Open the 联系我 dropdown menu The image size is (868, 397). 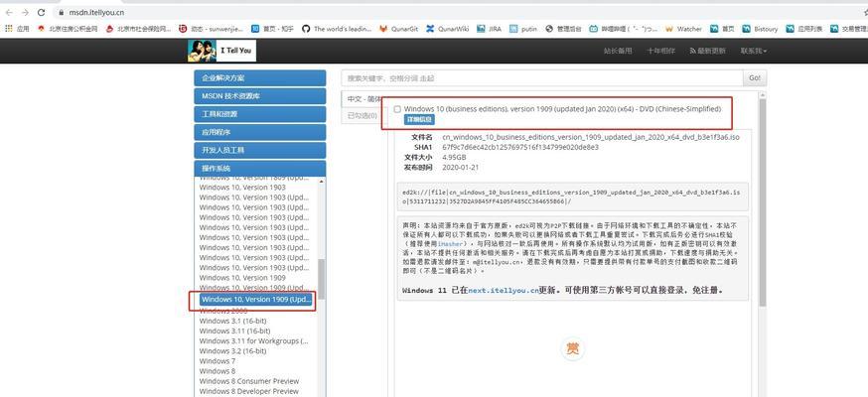click(754, 51)
